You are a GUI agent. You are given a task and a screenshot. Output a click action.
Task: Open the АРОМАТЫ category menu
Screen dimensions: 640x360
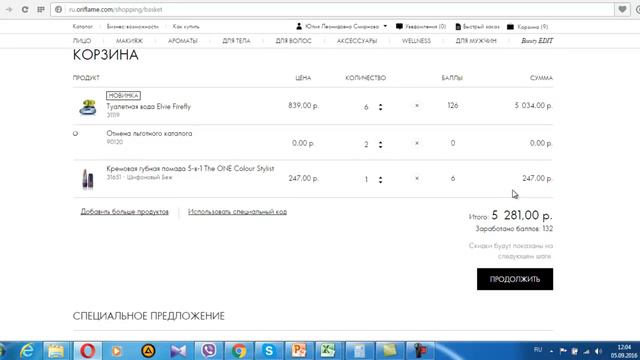(183, 41)
